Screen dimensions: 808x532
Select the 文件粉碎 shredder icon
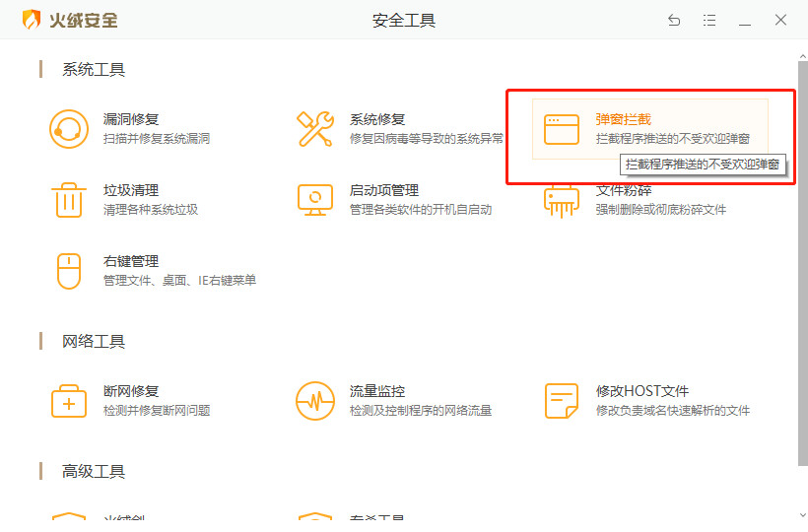click(562, 202)
